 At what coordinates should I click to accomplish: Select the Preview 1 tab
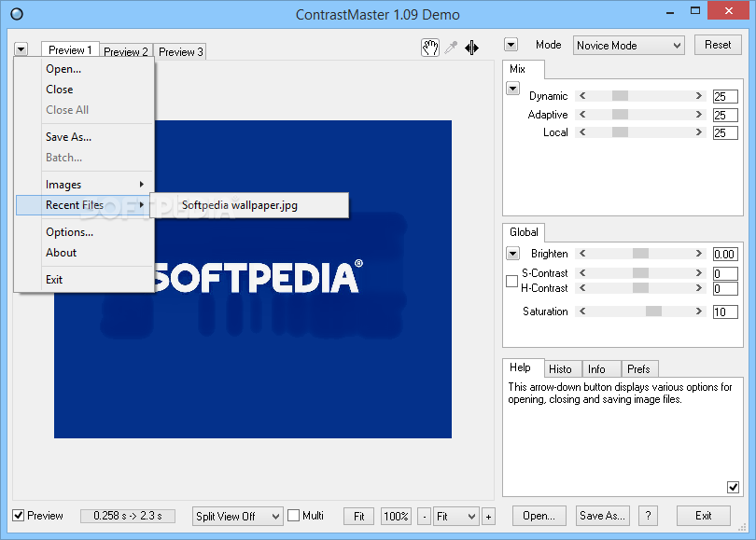pyautogui.click(x=70, y=49)
